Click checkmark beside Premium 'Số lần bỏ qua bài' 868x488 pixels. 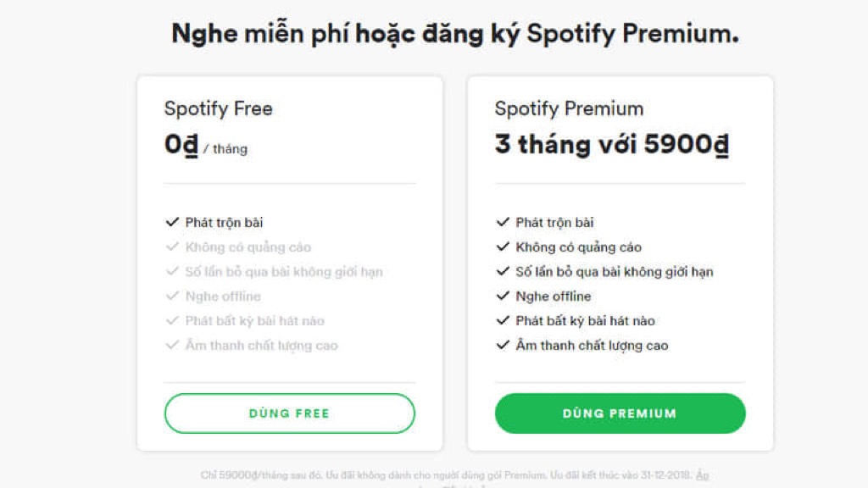tap(503, 272)
